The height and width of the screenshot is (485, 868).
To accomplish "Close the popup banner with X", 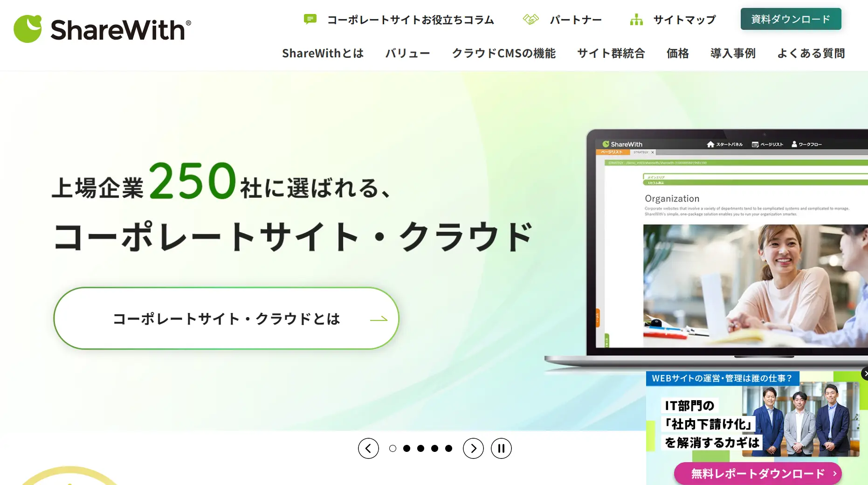I will tap(865, 374).
